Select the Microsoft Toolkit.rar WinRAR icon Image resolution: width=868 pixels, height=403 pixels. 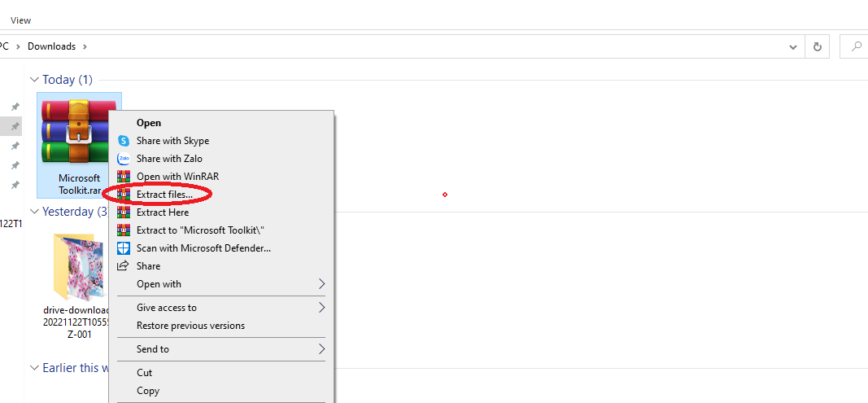click(x=79, y=131)
